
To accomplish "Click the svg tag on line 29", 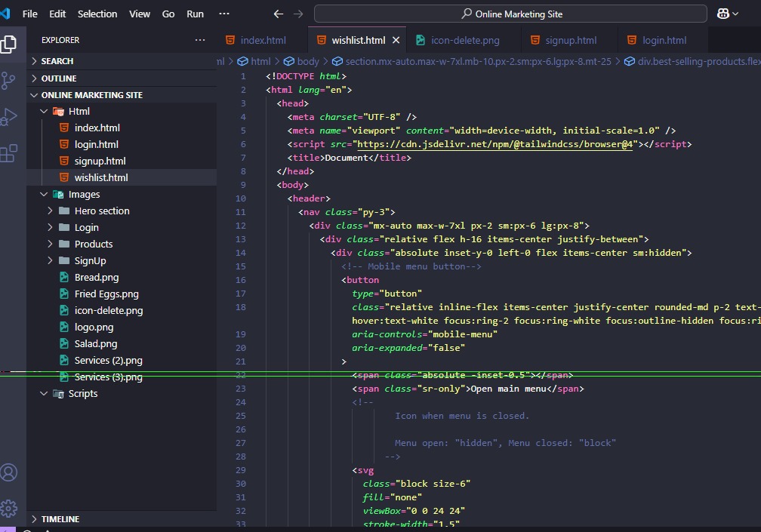I will (x=362, y=470).
